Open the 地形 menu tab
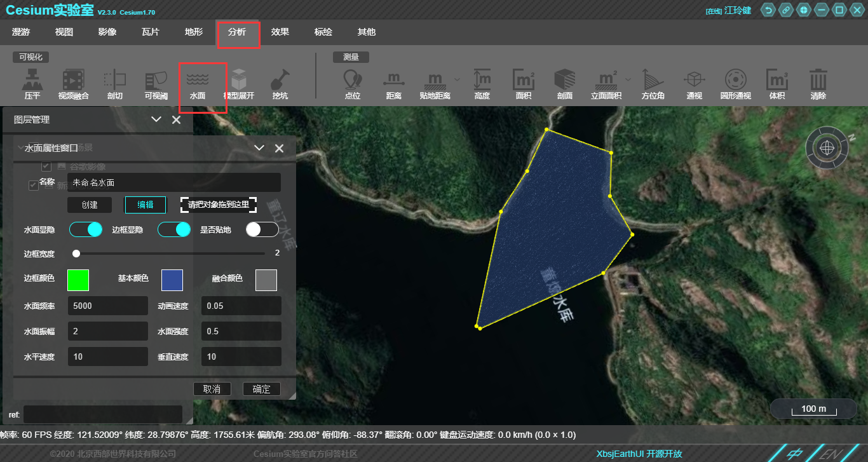Screen dimensions: 868x462 (x=194, y=32)
